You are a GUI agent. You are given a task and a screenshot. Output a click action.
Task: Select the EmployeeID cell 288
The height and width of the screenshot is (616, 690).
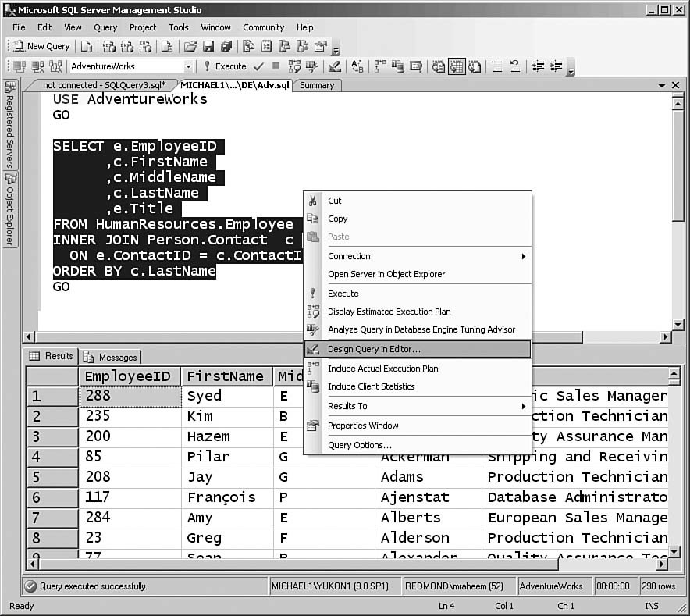[x=130, y=397]
